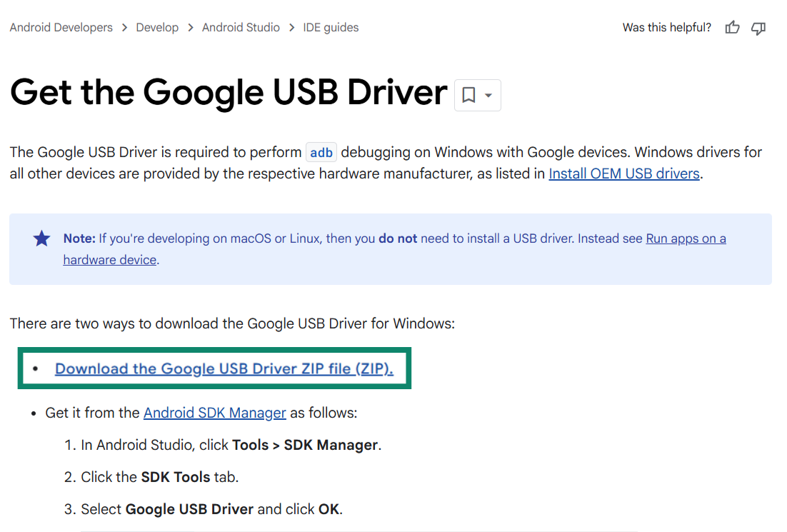Open the Android Studio breadcrumb

point(241,27)
